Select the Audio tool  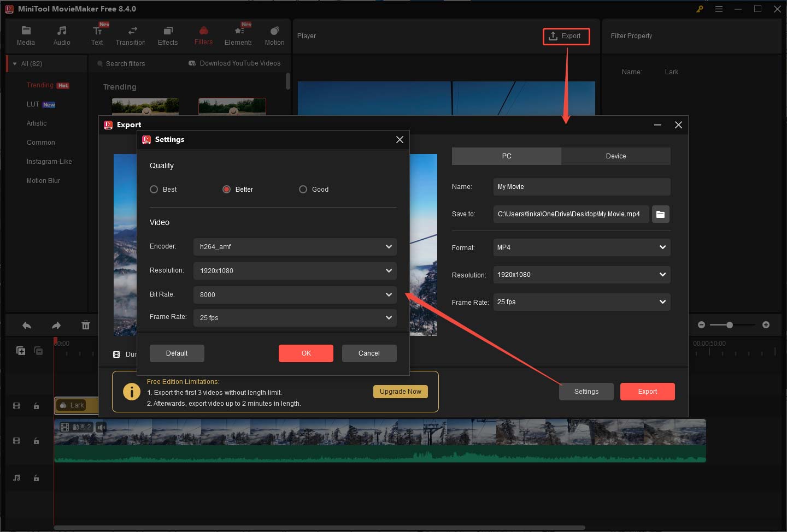(x=62, y=35)
